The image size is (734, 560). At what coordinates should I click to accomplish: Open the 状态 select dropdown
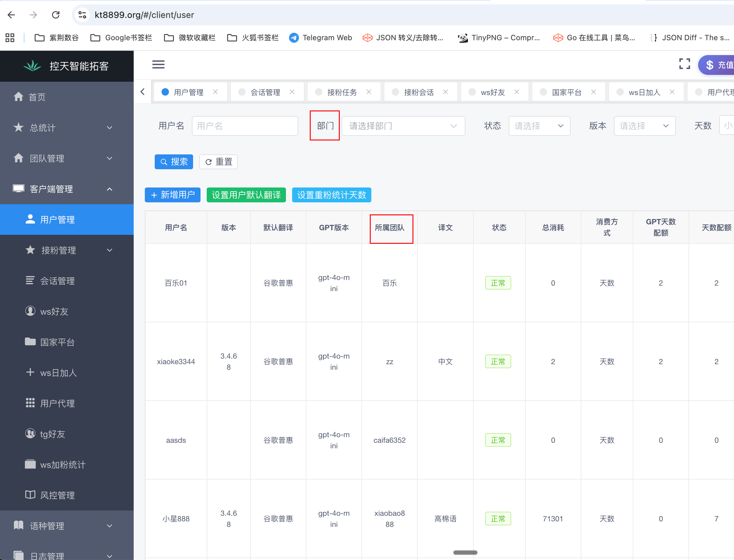click(x=539, y=126)
